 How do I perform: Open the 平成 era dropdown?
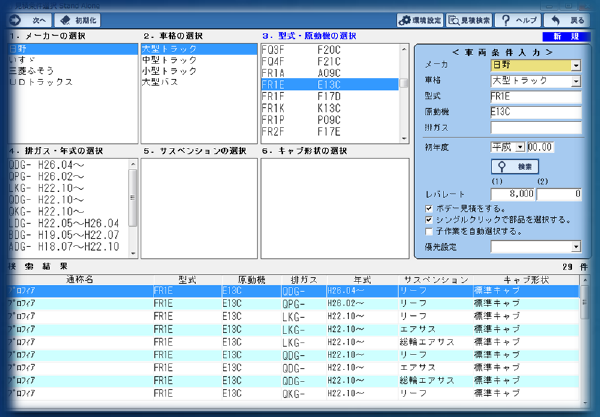pyautogui.click(x=520, y=147)
